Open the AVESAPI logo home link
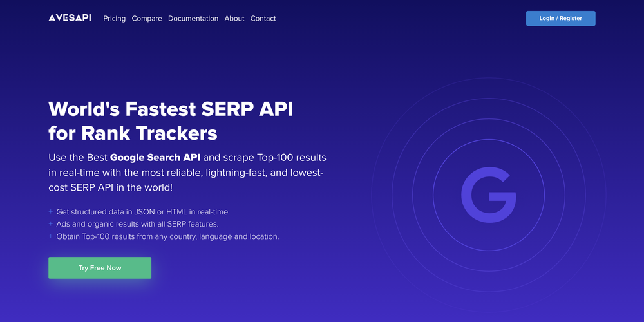 pos(70,18)
